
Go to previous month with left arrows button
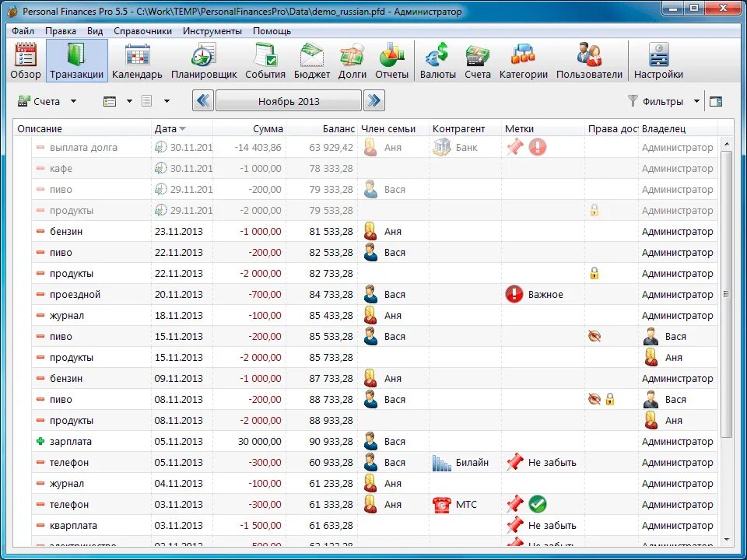point(203,101)
